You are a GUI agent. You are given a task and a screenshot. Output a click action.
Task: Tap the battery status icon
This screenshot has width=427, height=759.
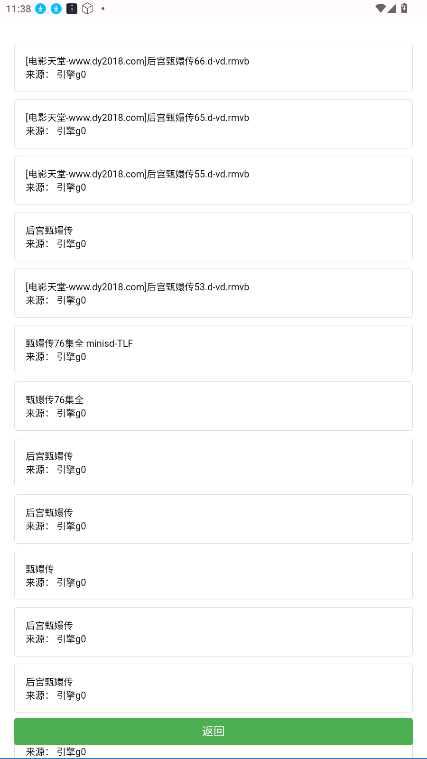(404, 8)
